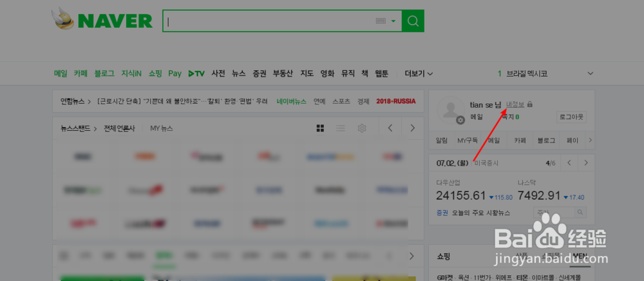644x281 pixels.
Task: Select the 페이 tab in profile box
Action: tap(573, 140)
